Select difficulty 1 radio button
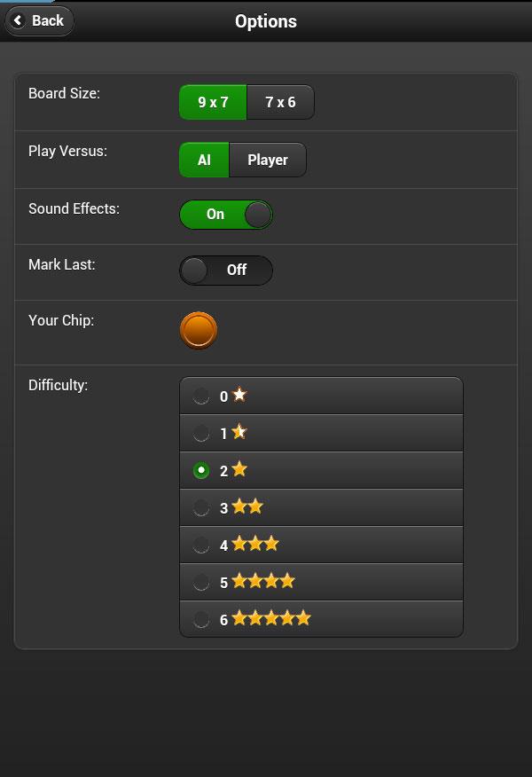 tap(201, 433)
